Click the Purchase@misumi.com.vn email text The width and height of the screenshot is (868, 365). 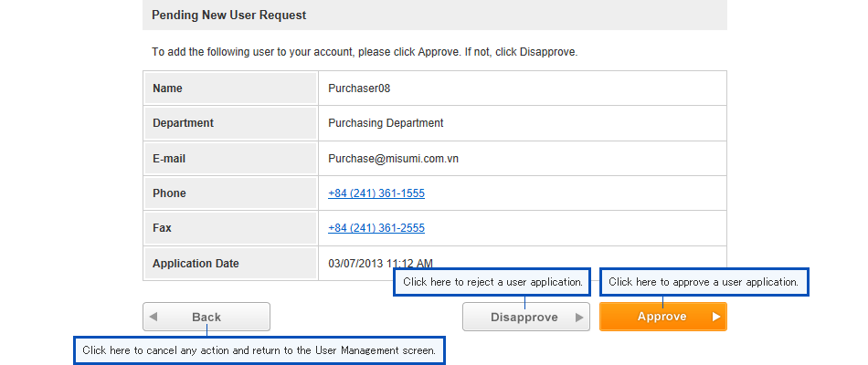pos(393,159)
